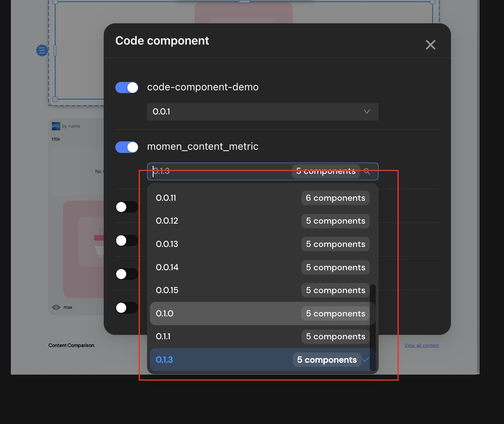Viewport: 504px width, 424px height.
Task: Disable momen_content_metric switch
Action: pyautogui.click(x=127, y=147)
